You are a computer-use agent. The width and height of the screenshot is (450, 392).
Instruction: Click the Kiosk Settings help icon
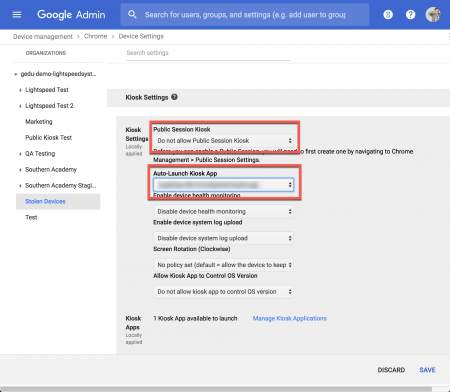pyautogui.click(x=174, y=97)
